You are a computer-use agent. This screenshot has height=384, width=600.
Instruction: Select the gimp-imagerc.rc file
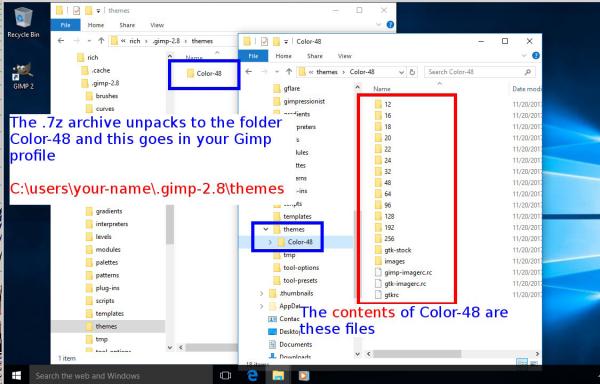tap(403, 273)
